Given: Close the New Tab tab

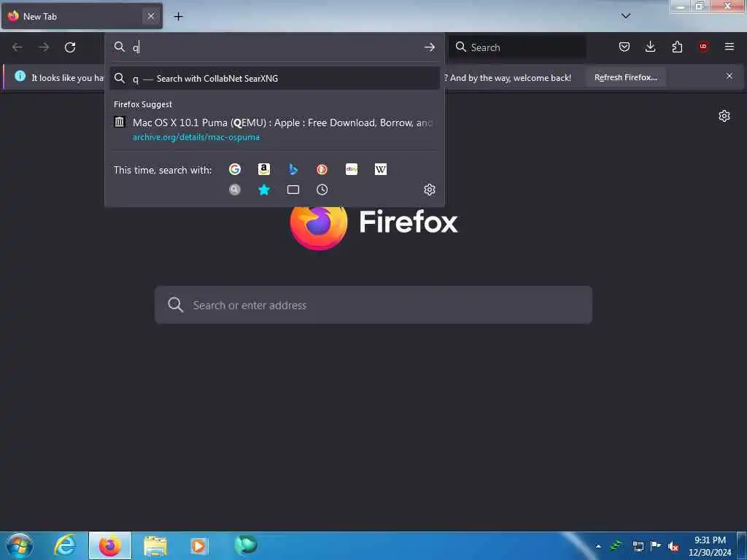Looking at the screenshot, I should (x=150, y=16).
